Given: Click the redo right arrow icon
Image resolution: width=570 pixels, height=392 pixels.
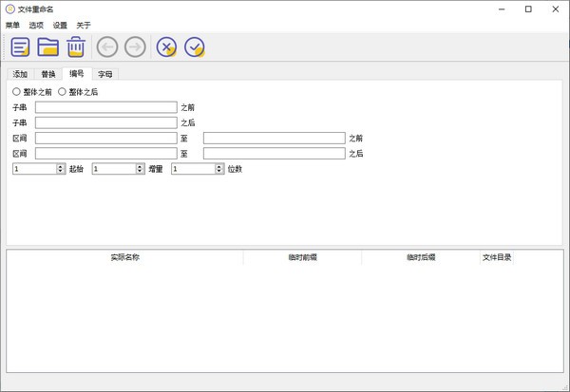Looking at the screenshot, I should click(x=135, y=47).
